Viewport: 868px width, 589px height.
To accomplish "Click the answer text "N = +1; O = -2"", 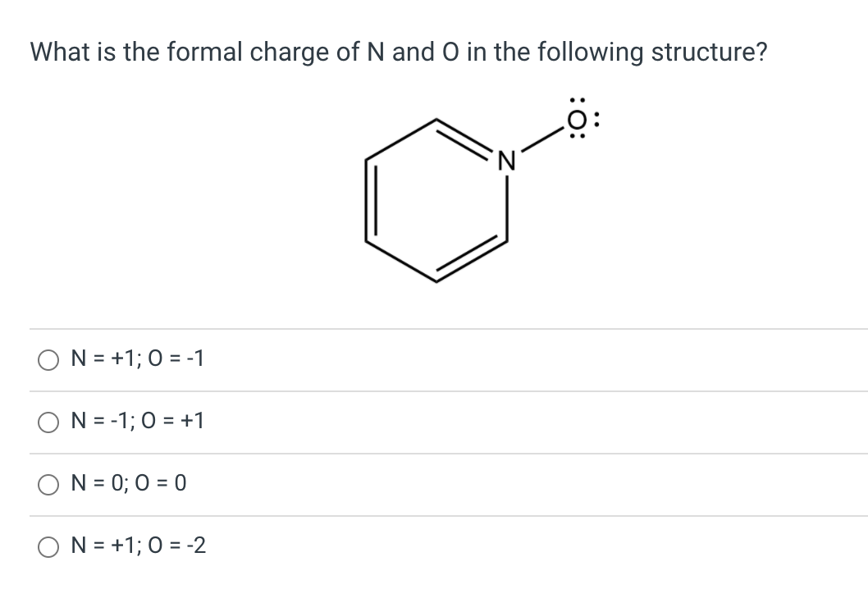I will [137, 546].
